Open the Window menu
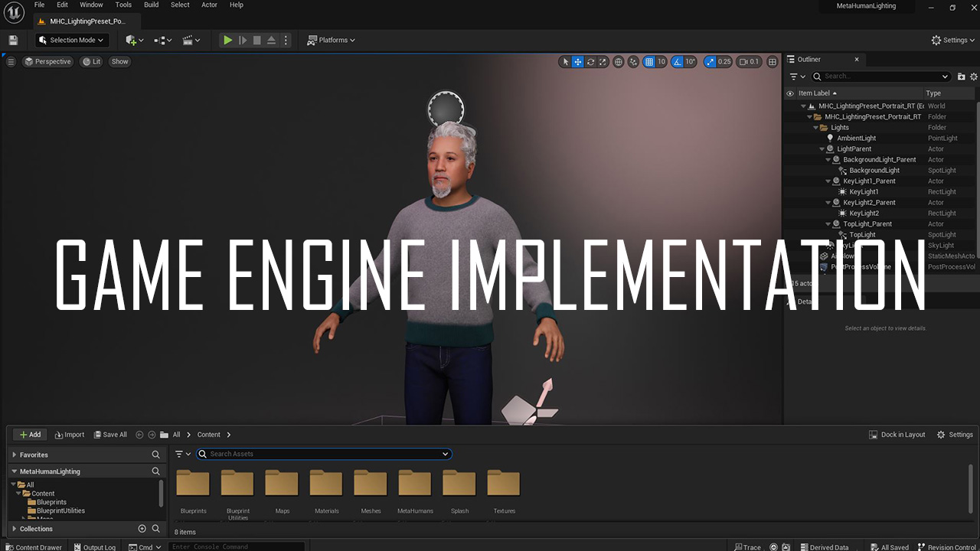 click(x=91, y=5)
